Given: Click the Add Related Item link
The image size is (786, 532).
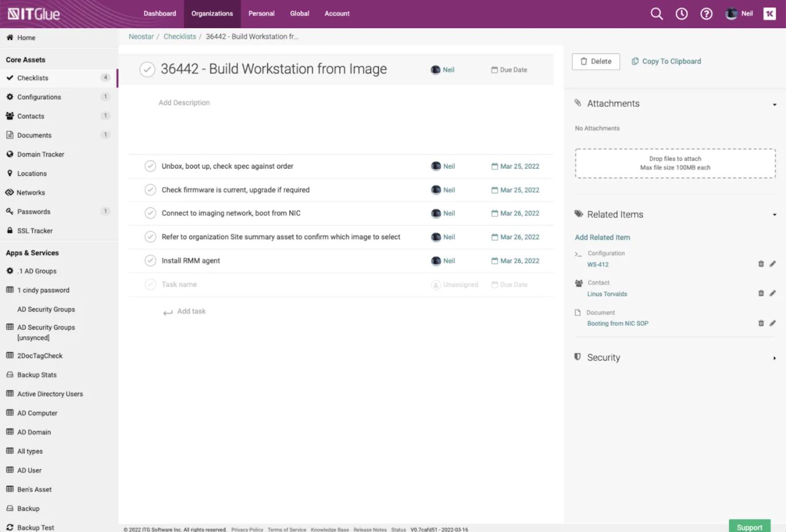Looking at the screenshot, I should [602, 237].
